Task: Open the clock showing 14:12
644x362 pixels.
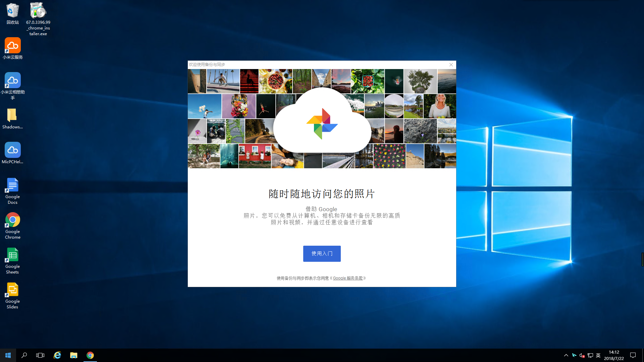Action: point(614,355)
